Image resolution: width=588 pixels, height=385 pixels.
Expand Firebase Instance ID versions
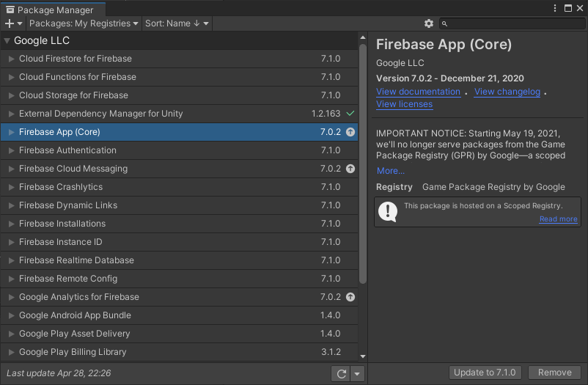pyautogui.click(x=11, y=243)
